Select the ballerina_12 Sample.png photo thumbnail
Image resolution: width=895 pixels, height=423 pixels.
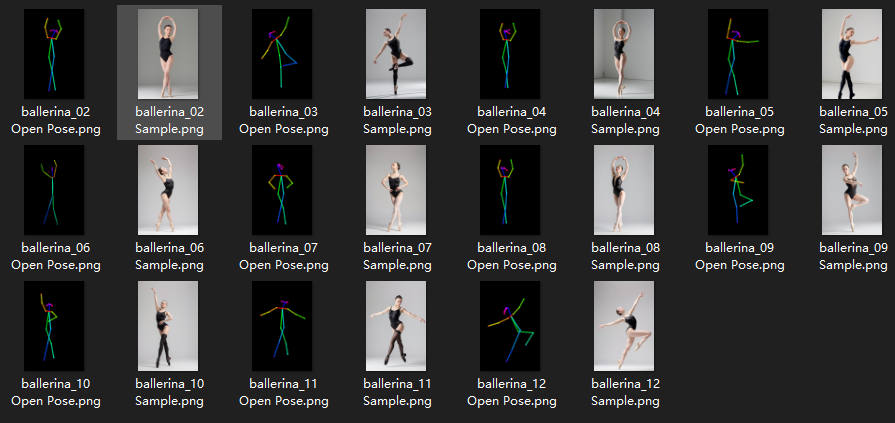pyautogui.click(x=624, y=326)
